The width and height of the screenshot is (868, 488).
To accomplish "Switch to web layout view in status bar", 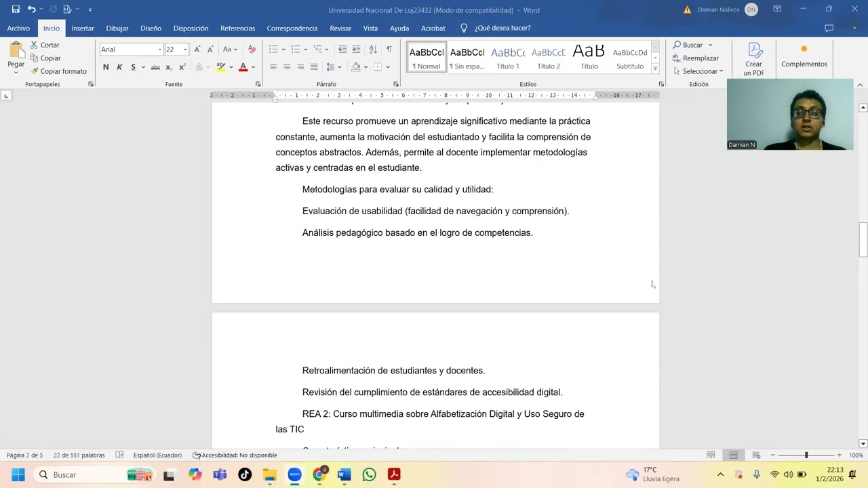I will (x=756, y=455).
